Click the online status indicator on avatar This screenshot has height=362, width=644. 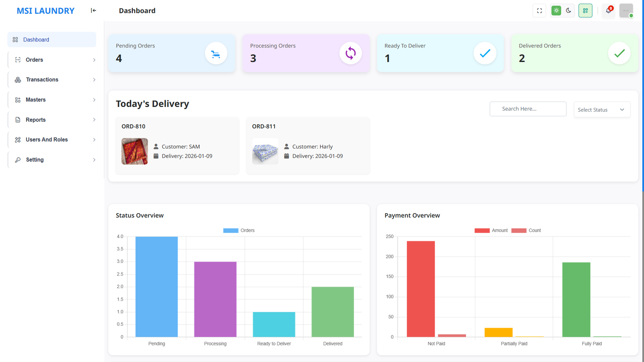(x=631, y=16)
